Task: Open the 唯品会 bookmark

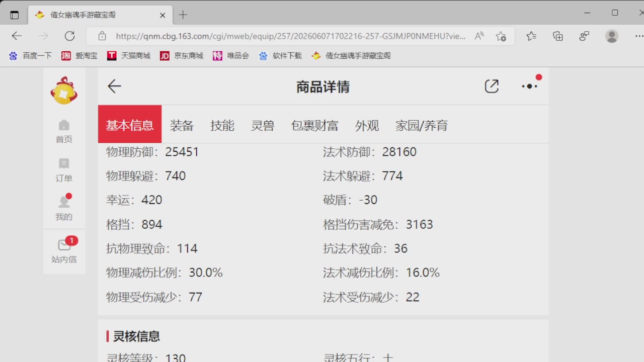Action: (x=231, y=56)
